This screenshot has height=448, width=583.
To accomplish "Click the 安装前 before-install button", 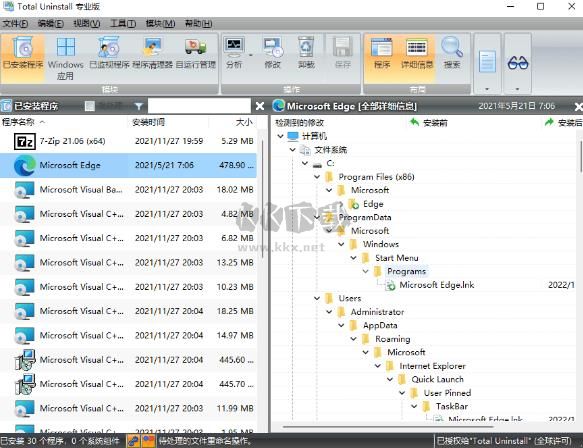I will pos(429,122).
